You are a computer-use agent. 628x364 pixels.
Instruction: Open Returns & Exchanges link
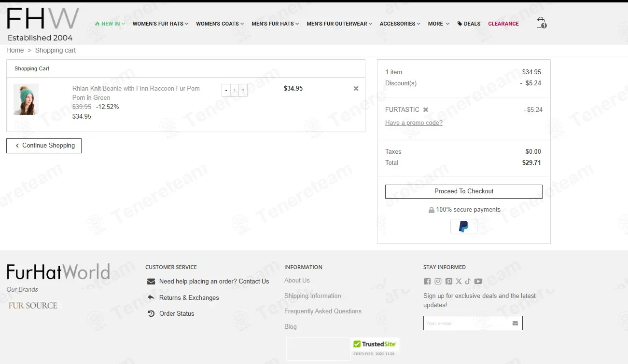(189, 297)
